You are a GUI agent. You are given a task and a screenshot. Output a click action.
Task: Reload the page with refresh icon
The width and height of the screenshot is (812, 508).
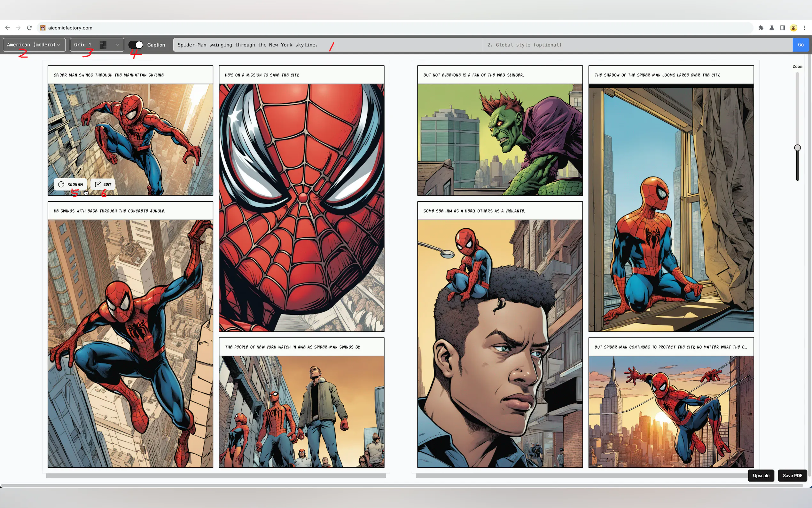click(x=29, y=28)
